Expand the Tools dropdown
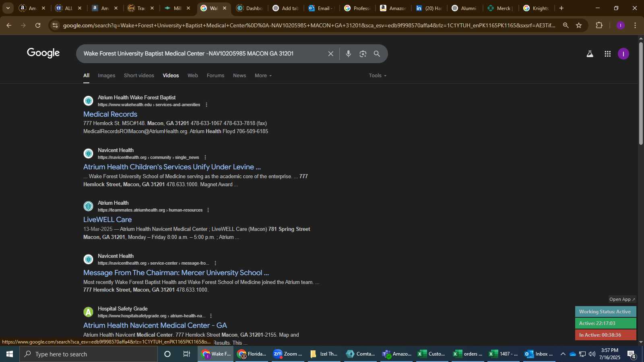The height and width of the screenshot is (362, 644). (378, 76)
